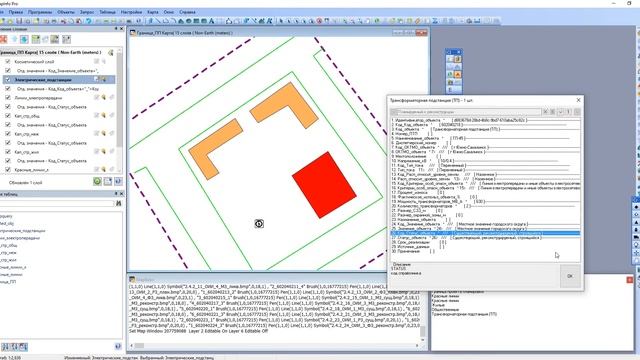
Task: Open the Правка menu
Action: [x=16, y=12]
